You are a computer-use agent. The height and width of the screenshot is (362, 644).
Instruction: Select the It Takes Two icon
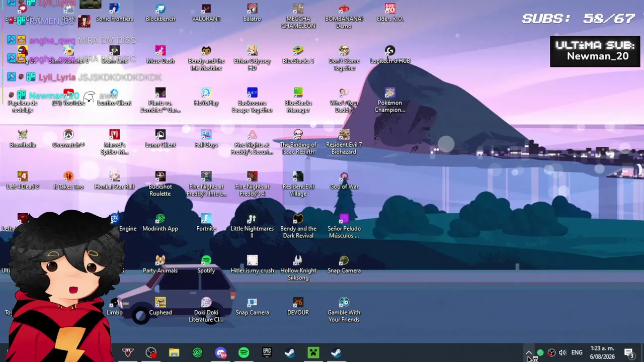point(68,180)
